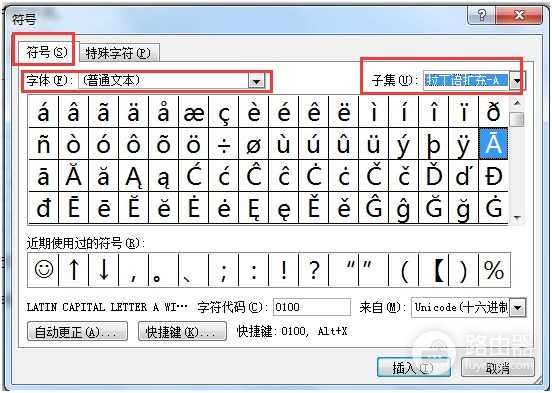Open the 来自 Unicode source dropdown
The height and width of the screenshot is (393, 552).
pos(518,308)
